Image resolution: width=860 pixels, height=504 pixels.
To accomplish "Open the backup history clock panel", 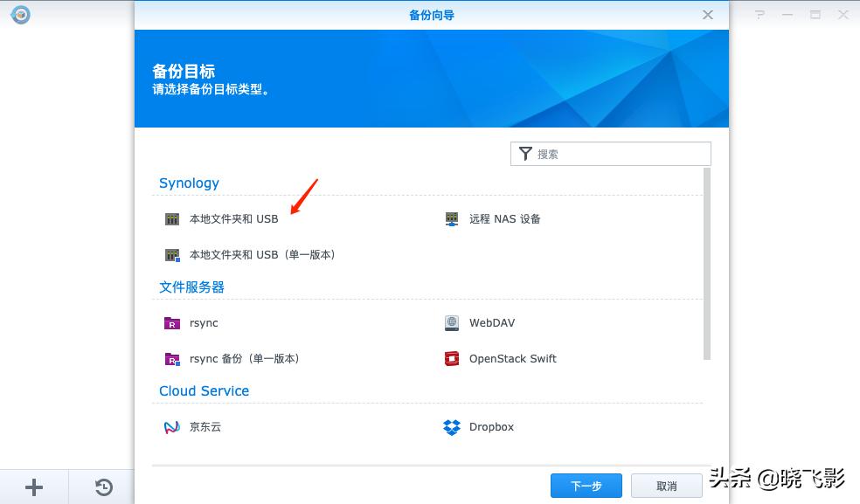I will tap(103, 487).
